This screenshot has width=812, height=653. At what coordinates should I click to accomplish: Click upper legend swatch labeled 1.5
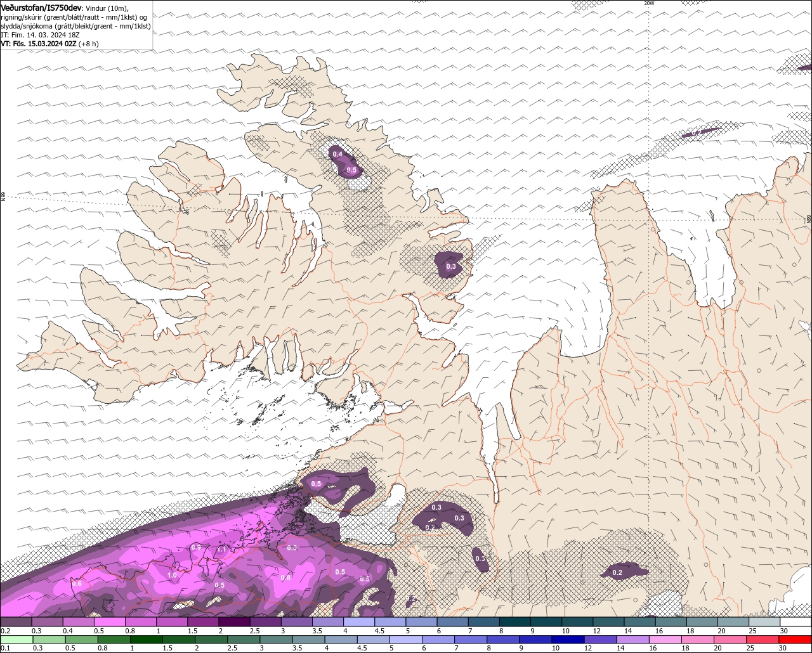click(x=203, y=622)
